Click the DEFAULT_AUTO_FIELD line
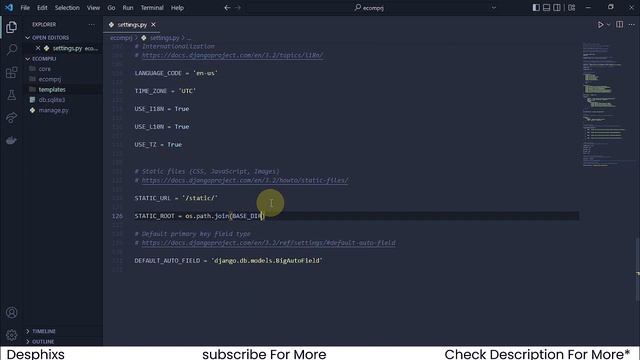The height and width of the screenshot is (360, 640). (x=229, y=260)
